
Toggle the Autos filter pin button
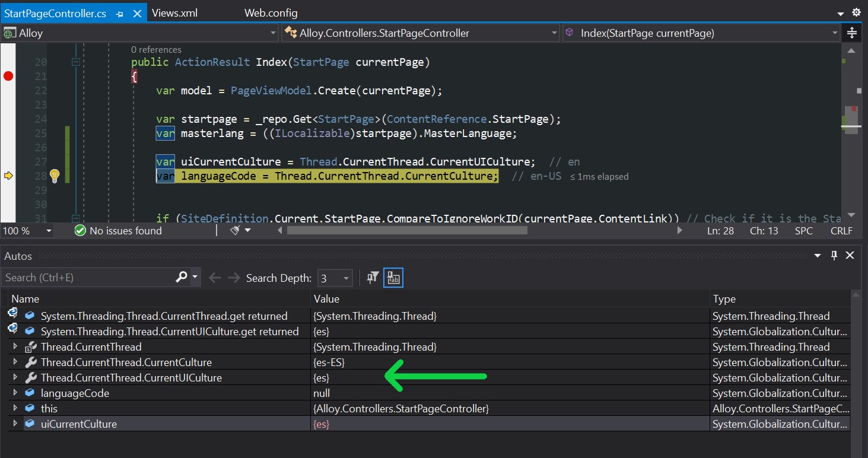(373, 278)
